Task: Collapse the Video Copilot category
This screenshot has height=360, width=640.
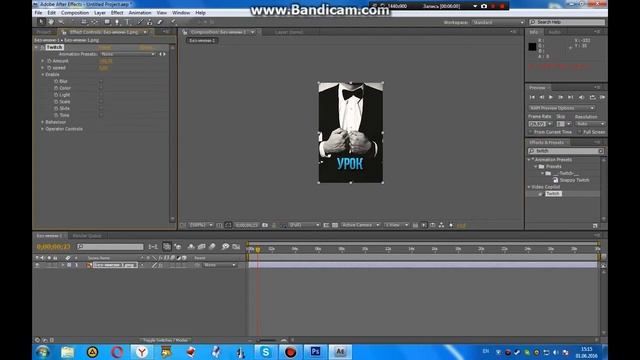Action: [x=529, y=187]
